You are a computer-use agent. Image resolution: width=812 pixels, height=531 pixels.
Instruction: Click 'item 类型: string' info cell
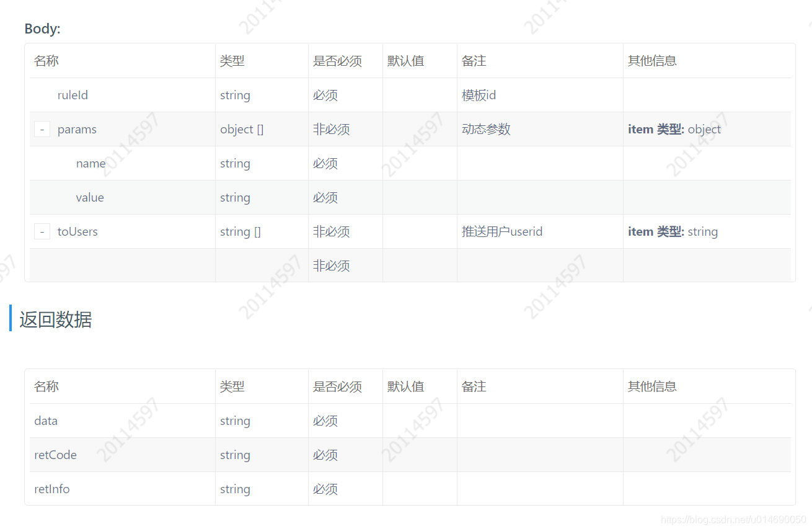pos(673,231)
